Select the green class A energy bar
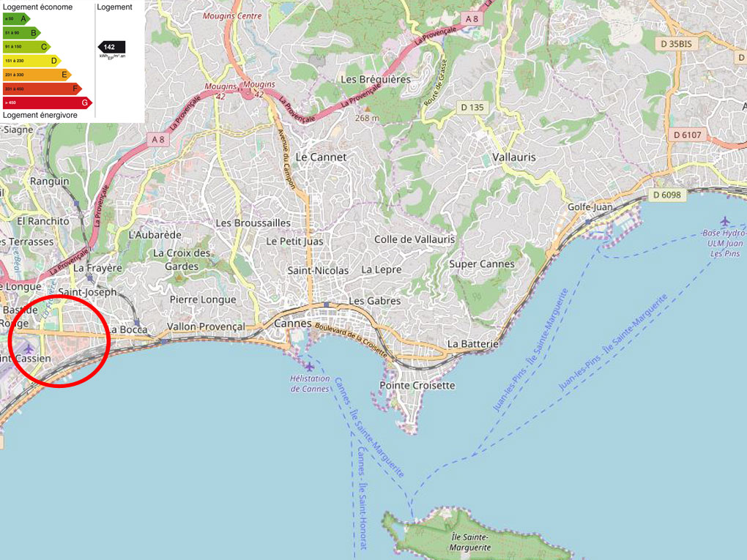 [x=16, y=18]
